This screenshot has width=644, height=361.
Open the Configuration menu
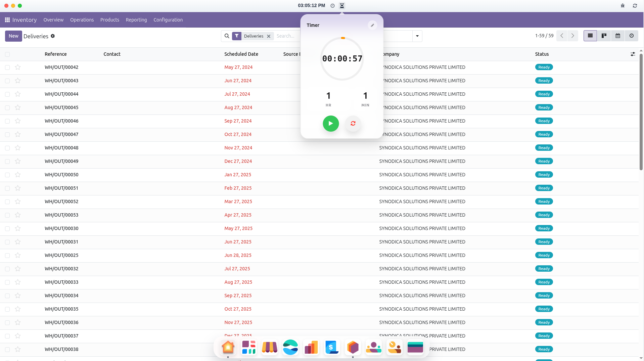168,20
